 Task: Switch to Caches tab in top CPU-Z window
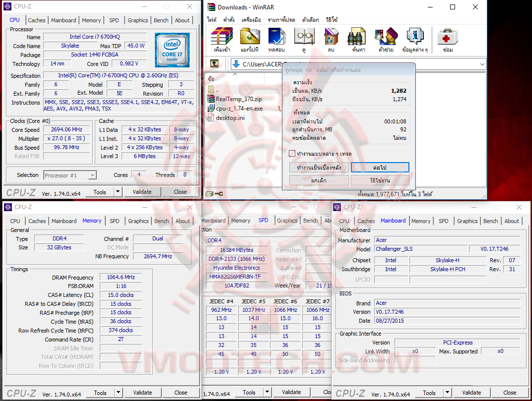tap(37, 20)
